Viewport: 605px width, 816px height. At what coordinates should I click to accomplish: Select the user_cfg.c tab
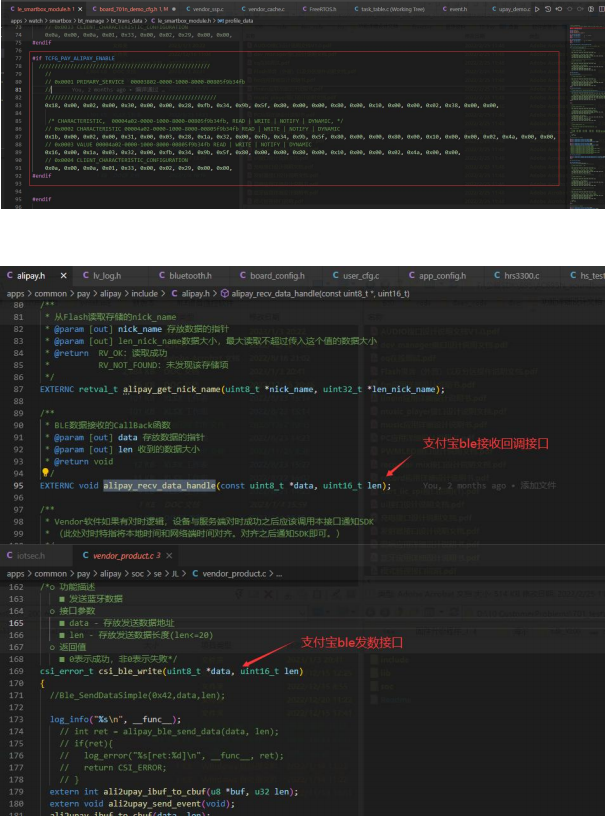361,276
